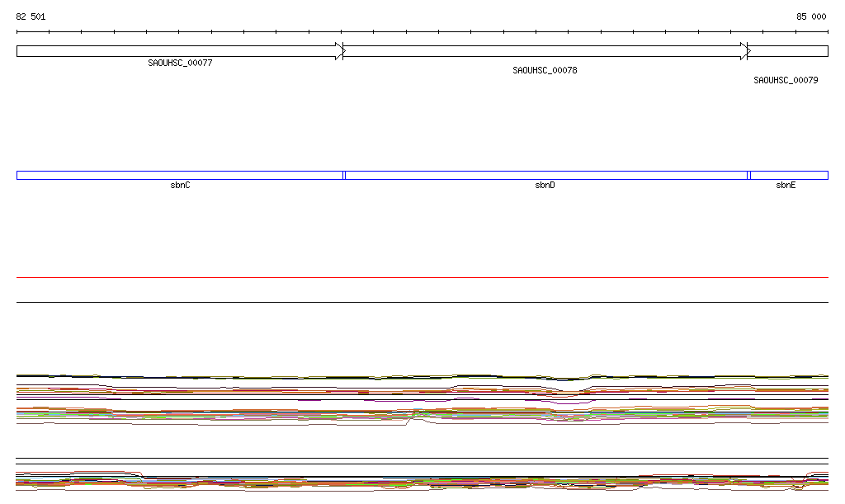Image resolution: width=845 pixels, height=504 pixels.
Task: Select the SAOUHSC_00078 text label
Action: coord(545,71)
